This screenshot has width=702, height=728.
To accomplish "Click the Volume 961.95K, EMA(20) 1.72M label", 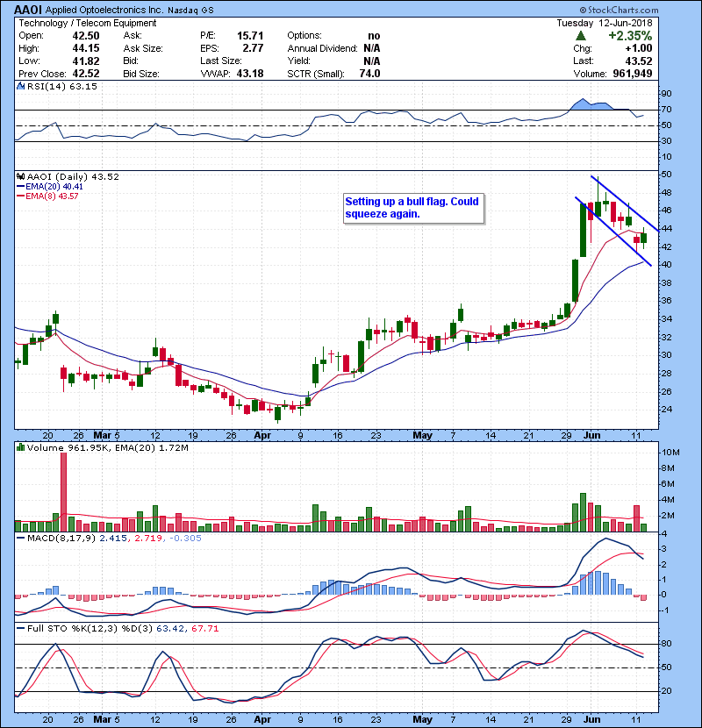I will (108, 448).
